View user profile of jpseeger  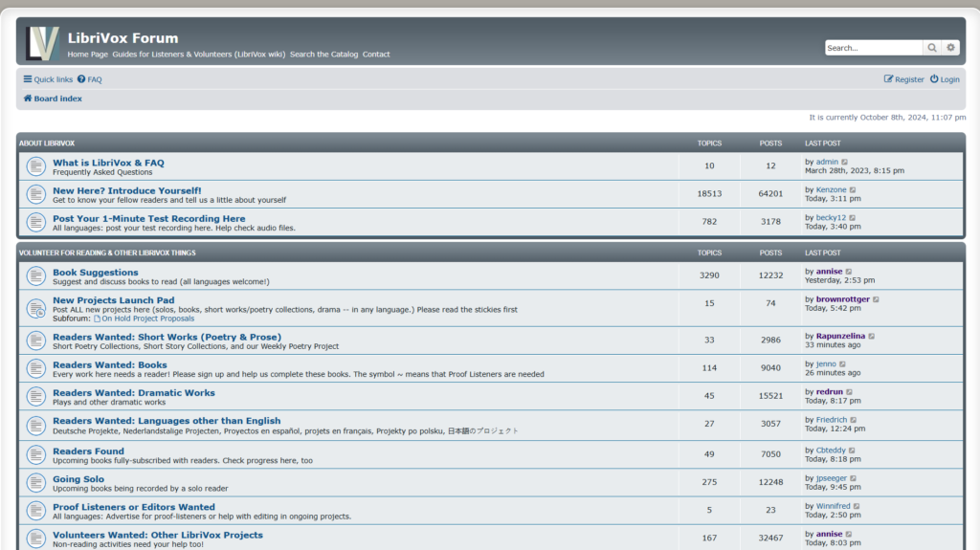(x=832, y=478)
